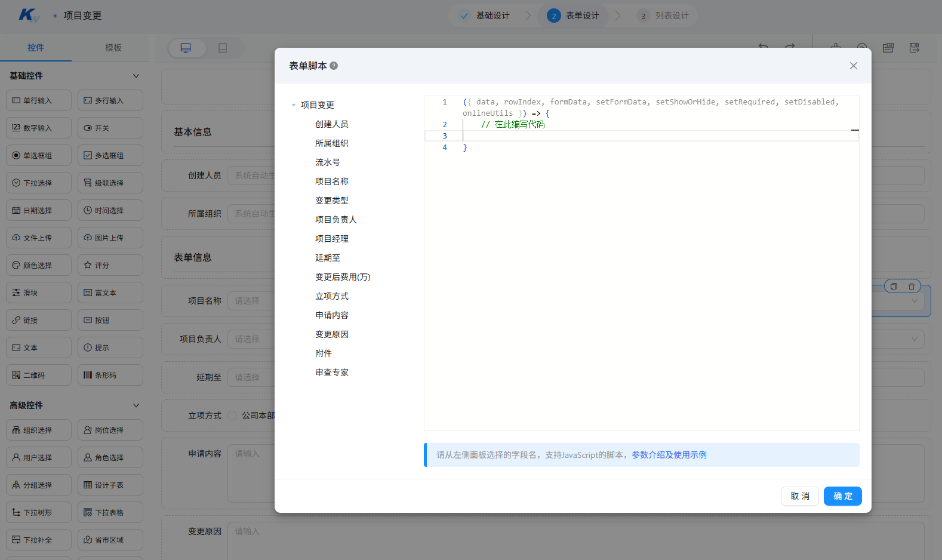Click the save-and-export icon in top toolbar
Image resolution: width=942 pixels, height=560 pixels.
915,47
